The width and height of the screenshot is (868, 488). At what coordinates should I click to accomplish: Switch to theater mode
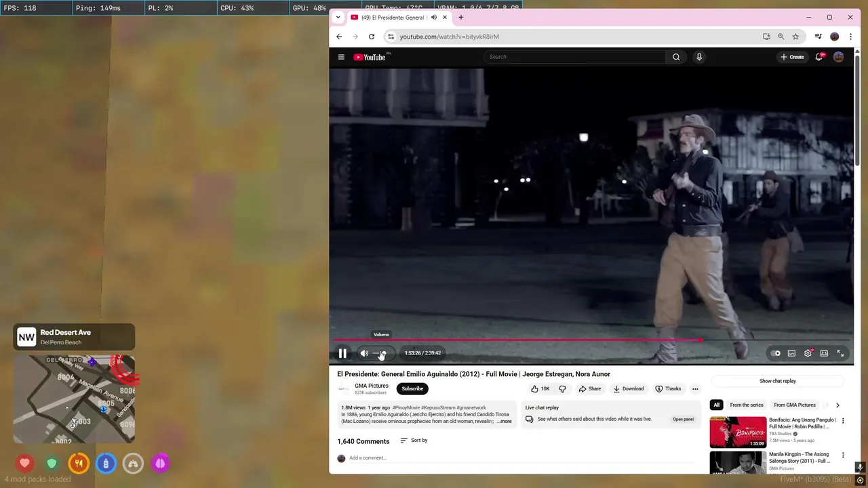824,353
